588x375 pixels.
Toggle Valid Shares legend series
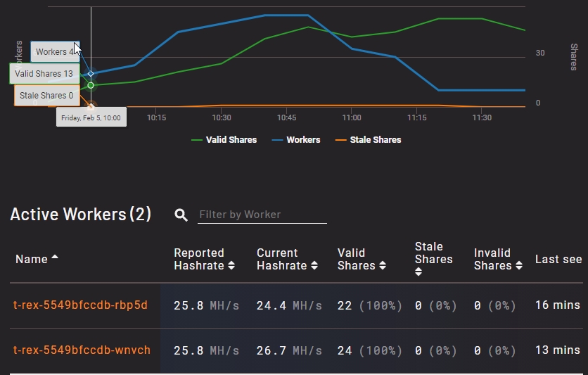click(x=224, y=140)
